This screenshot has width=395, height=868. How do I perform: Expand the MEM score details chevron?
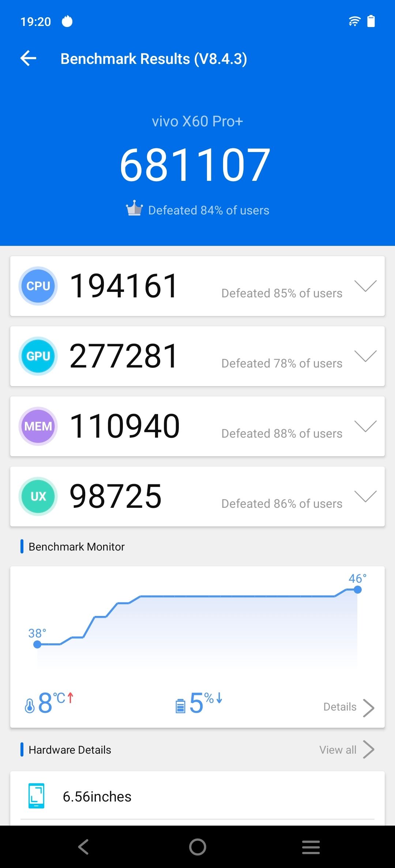point(365,426)
